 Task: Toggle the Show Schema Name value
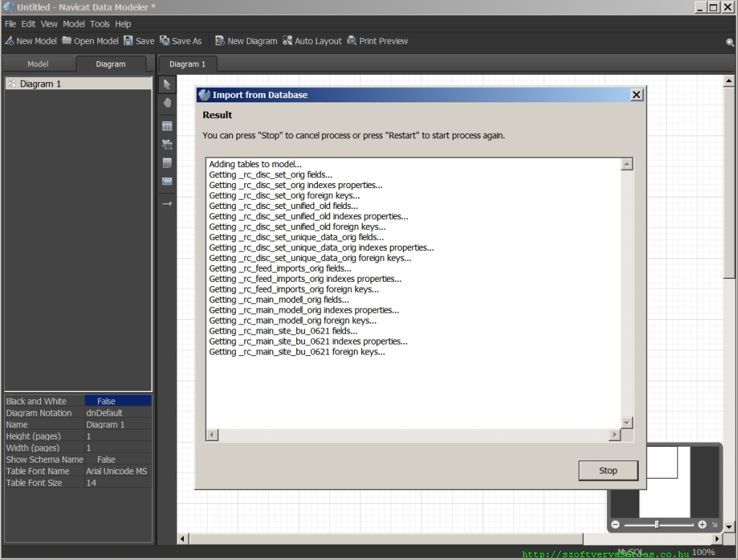click(x=117, y=460)
